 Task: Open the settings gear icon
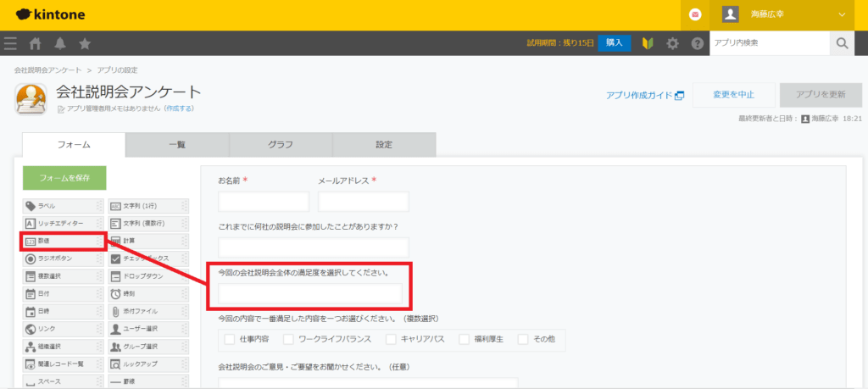(x=672, y=43)
